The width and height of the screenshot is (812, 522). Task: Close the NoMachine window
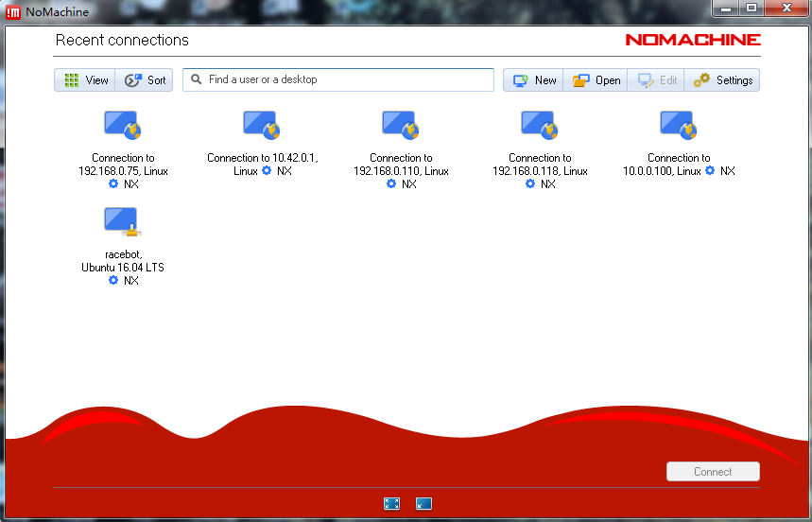tap(786, 8)
